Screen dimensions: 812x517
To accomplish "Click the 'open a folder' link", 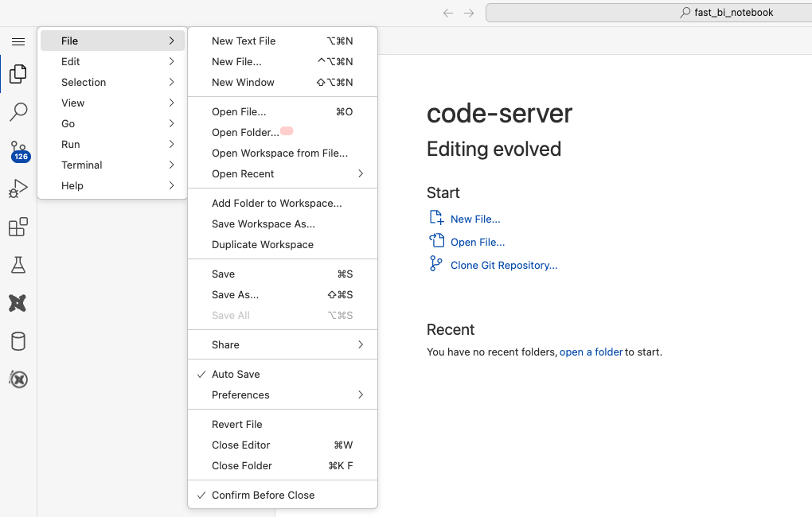I will pos(591,352).
